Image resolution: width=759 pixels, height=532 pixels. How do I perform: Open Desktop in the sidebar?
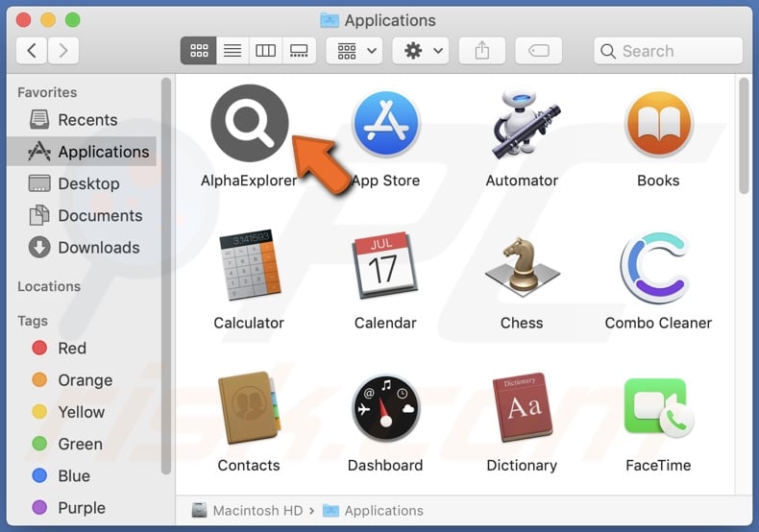pyautogui.click(x=82, y=183)
